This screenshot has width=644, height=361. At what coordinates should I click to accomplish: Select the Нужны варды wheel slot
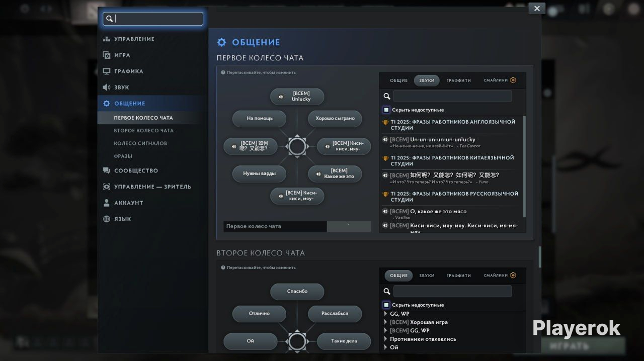pos(260,174)
